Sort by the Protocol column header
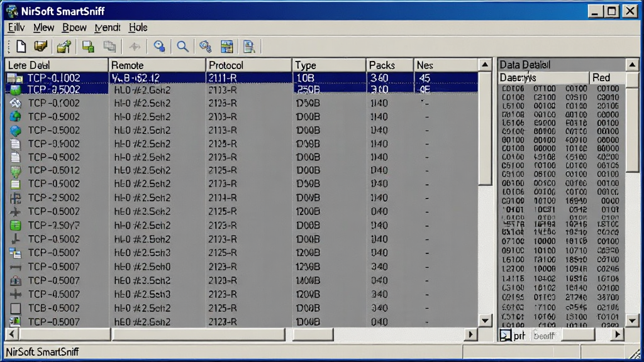This screenshot has width=644, height=362. pyautogui.click(x=249, y=65)
